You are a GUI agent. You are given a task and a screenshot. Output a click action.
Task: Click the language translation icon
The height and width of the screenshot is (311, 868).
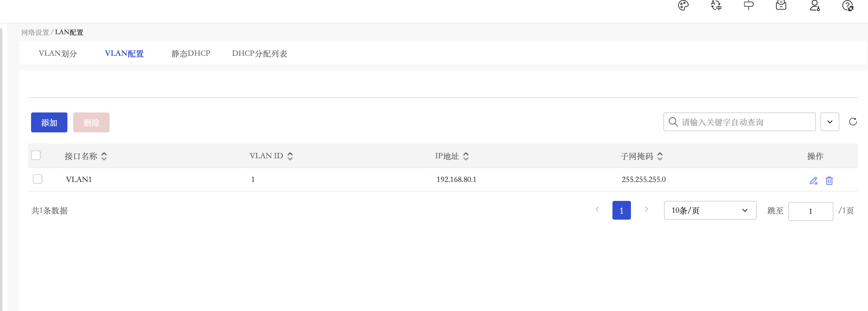[x=716, y=6]
